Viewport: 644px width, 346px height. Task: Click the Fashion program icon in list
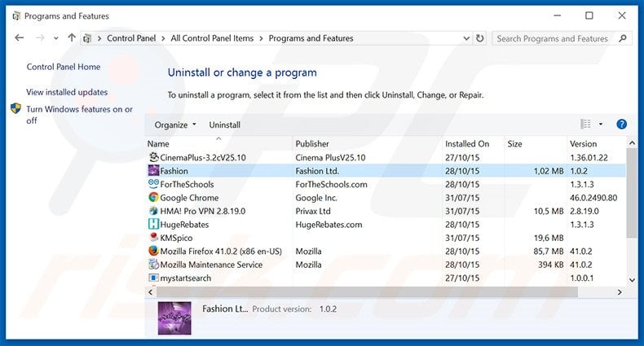click(x=153, y=170)
